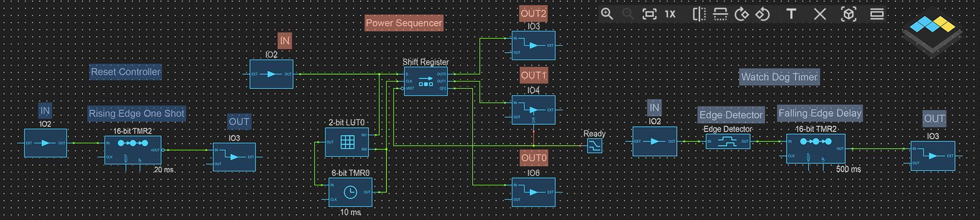This screenshot has height=220, width=980.
Task: Select the 2-bit LUT0 block
Action: click(x=347, y=142)
